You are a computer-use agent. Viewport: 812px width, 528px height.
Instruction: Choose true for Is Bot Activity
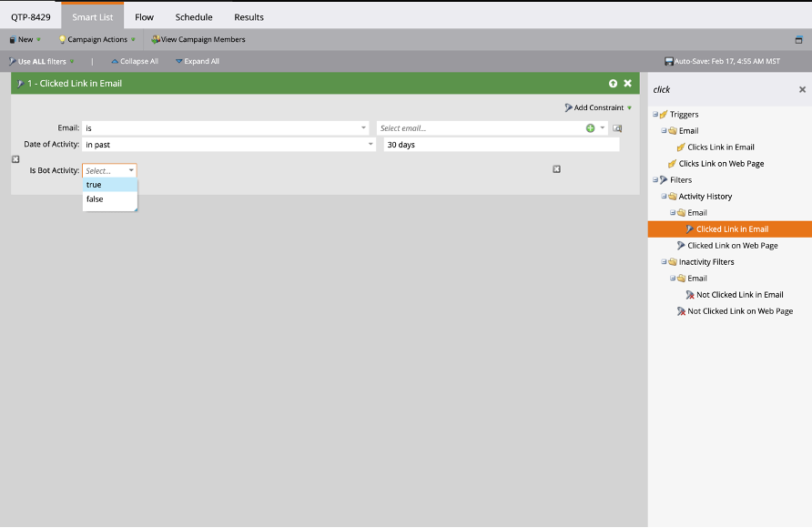pos(110,185)
